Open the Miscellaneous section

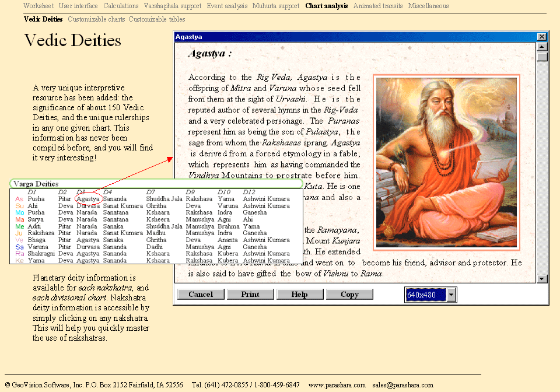pyautogui.click(x=428, y=6)
